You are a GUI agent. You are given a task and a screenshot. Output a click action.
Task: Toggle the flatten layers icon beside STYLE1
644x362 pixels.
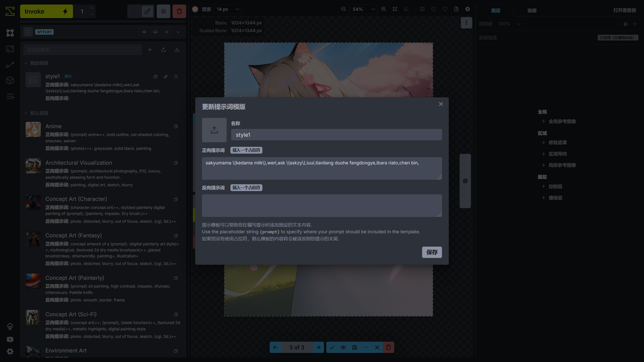(155, 32)
